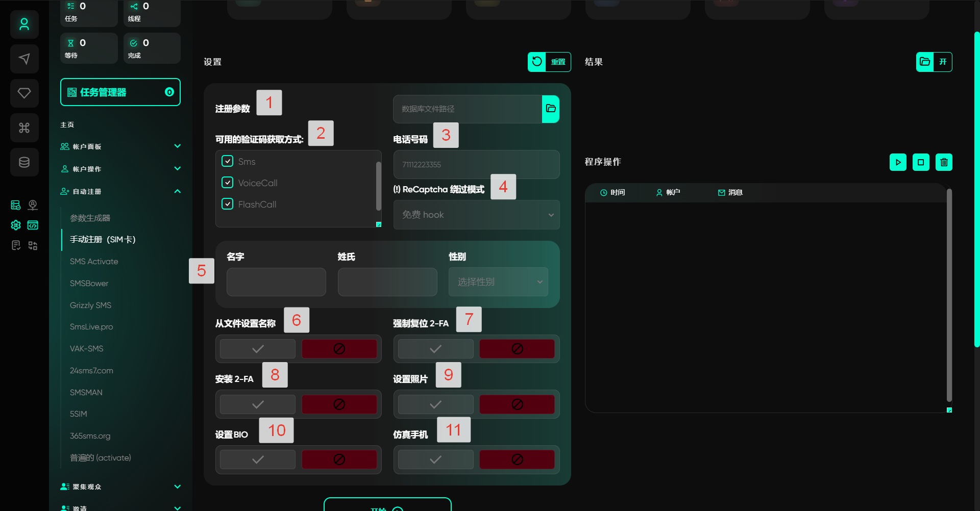Viewport: 980px width, 511px height.
Task: Clear log with the trash icon
Action: click(x=944, y=162)
